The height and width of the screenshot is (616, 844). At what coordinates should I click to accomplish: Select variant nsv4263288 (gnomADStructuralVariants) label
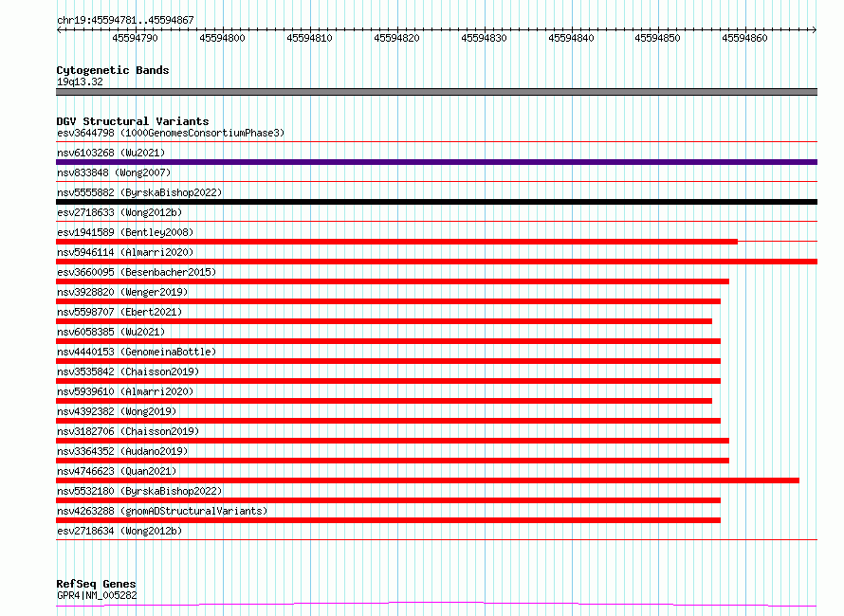pyautogui.click(x=162, y=511)
